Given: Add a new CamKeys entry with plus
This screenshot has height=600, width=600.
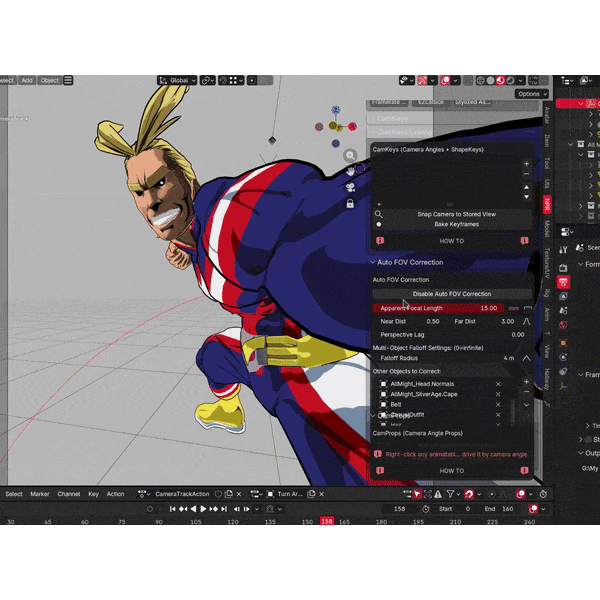Looking at the screenshot, I should [x=527, y=164].
